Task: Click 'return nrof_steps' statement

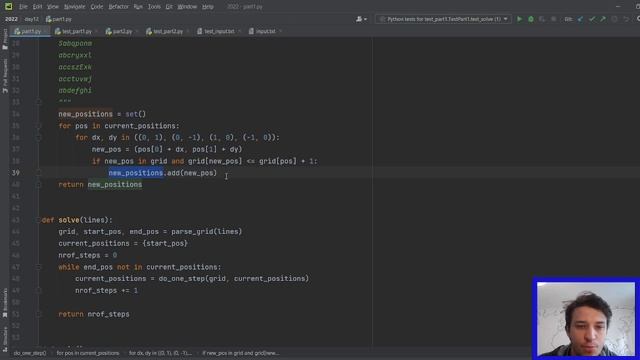Action: coord(94,314)
